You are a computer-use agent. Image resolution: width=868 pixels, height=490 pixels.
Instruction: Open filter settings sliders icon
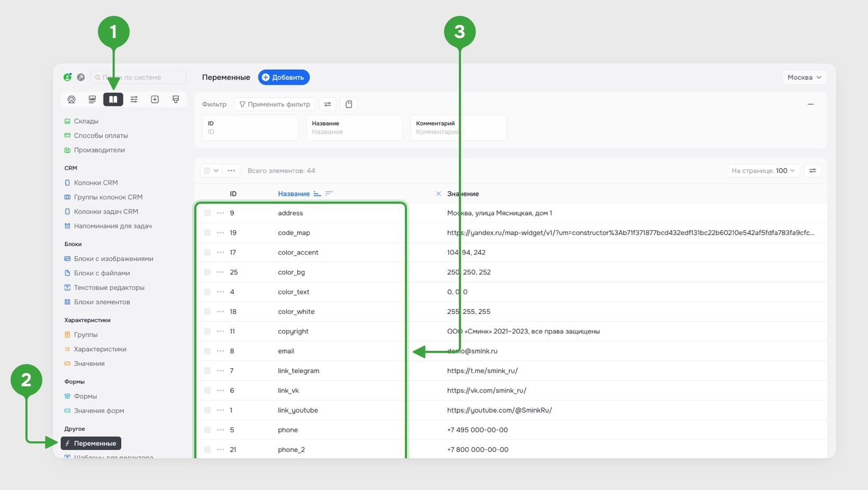point(328,104)
